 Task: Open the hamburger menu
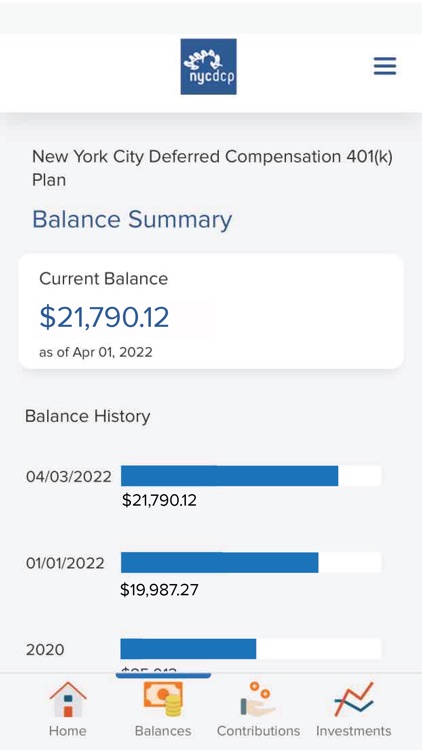coord(385,66)
